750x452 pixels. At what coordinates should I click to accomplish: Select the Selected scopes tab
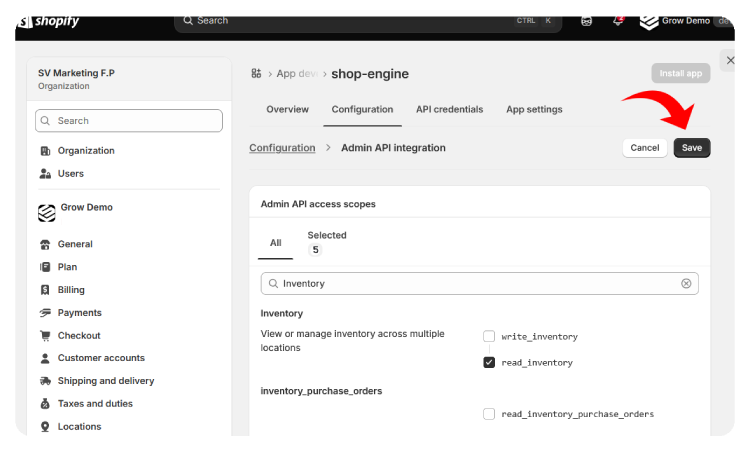click(x=327, y=243)
